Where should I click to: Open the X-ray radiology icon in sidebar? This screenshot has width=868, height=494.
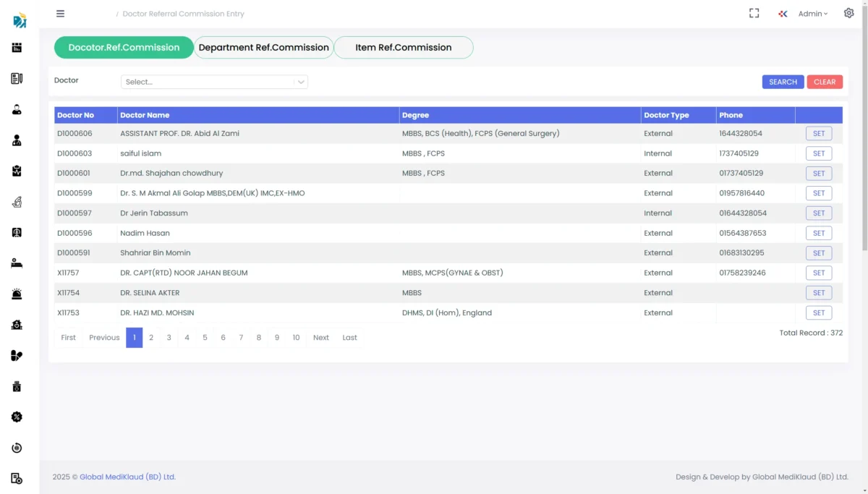(17, 233)
